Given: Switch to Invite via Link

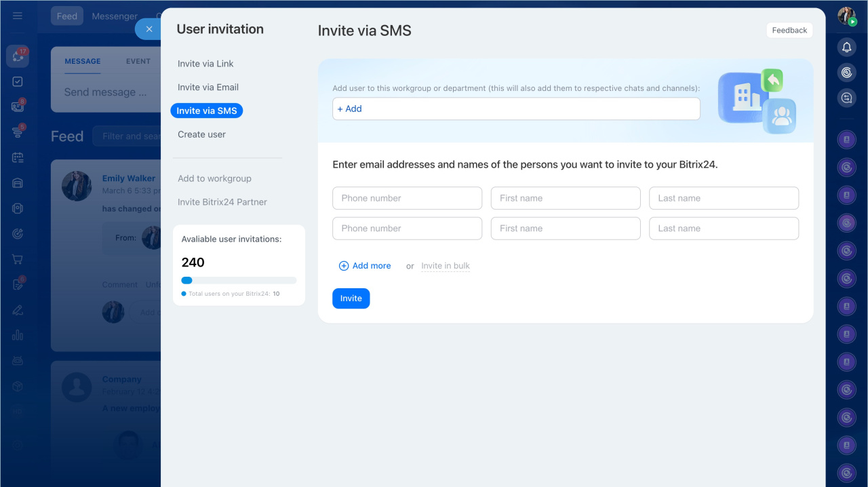Looking at the screenshot, I should [205, 64].
